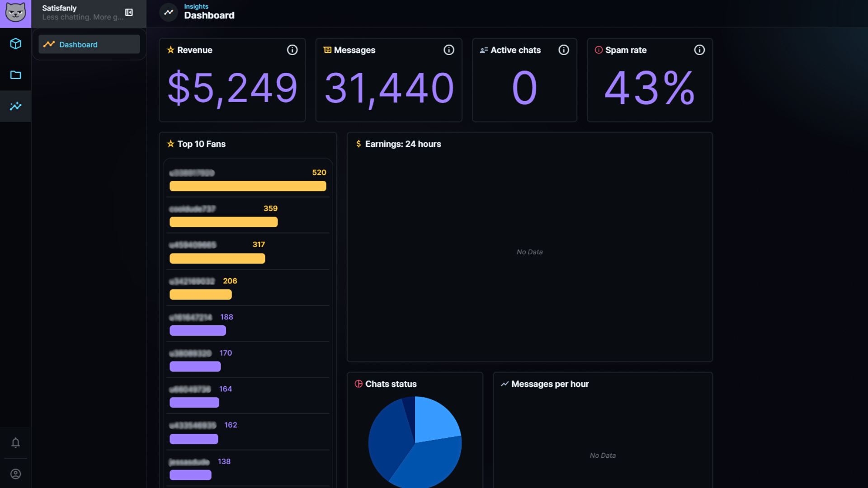Open the user account profile icon
This screenshot has height=488, width=868.
point(15,474)
